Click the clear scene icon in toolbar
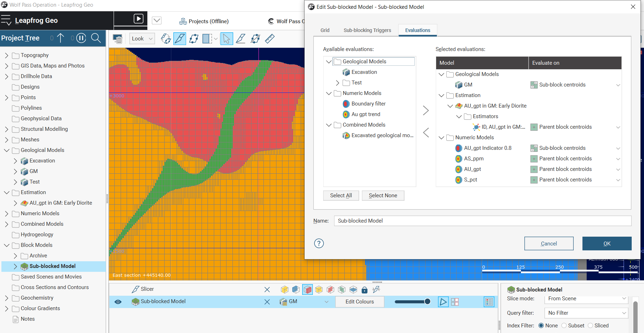Image resolution: width=644 pixels, height=333 pixels. [117, 39]
